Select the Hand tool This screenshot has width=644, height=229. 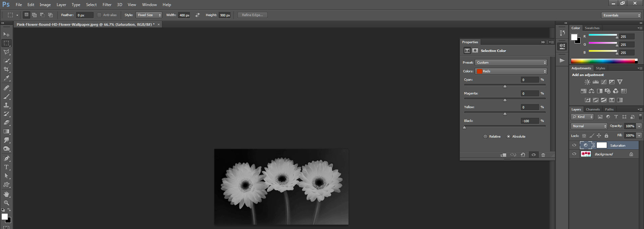6,194
